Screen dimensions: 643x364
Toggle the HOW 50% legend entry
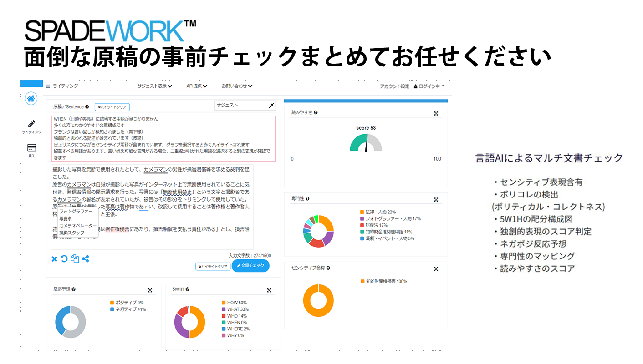(x=234, y=303)
